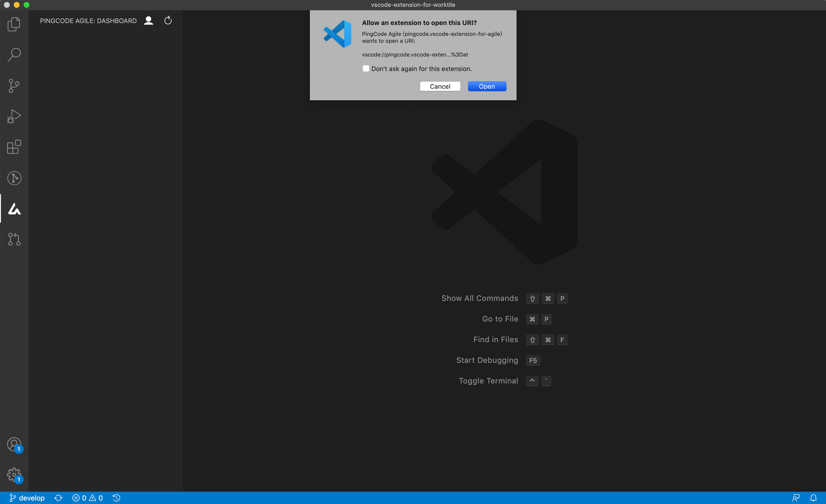Open the Search view icon
The height and width of the screenshot is (504, 826).
point(14,54)
